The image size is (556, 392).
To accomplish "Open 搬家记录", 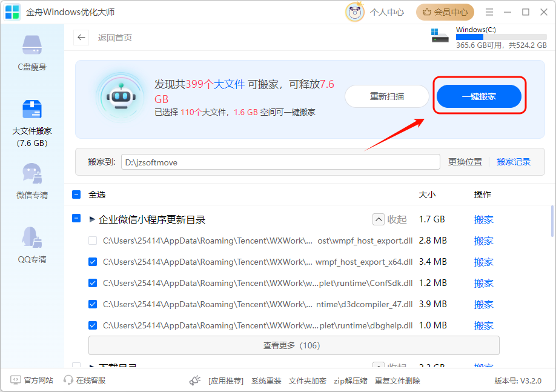I will tap(514, 162).
